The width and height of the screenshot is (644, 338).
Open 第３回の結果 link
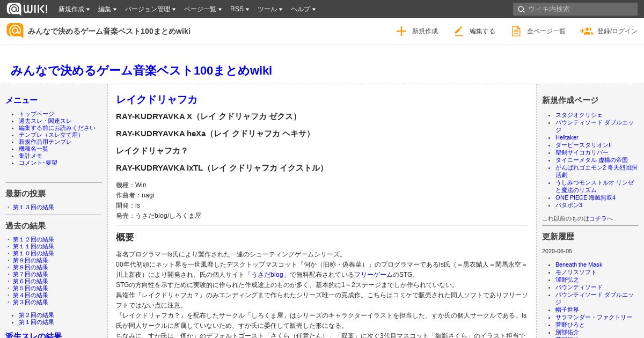point(31,302)
